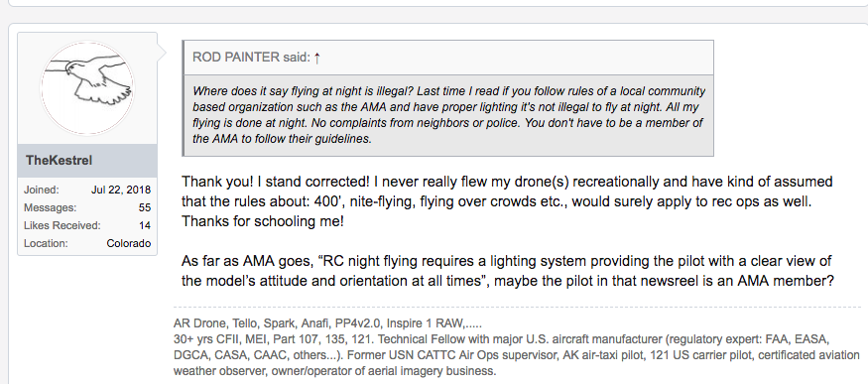868x384 pixels.
Task: Click the TheKestrel bird avatar image
Action: tap(87, 88)
